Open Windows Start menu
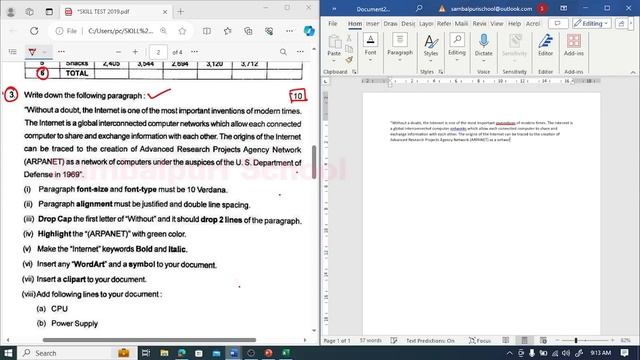The image size is (640, 360). click(8, 353)
